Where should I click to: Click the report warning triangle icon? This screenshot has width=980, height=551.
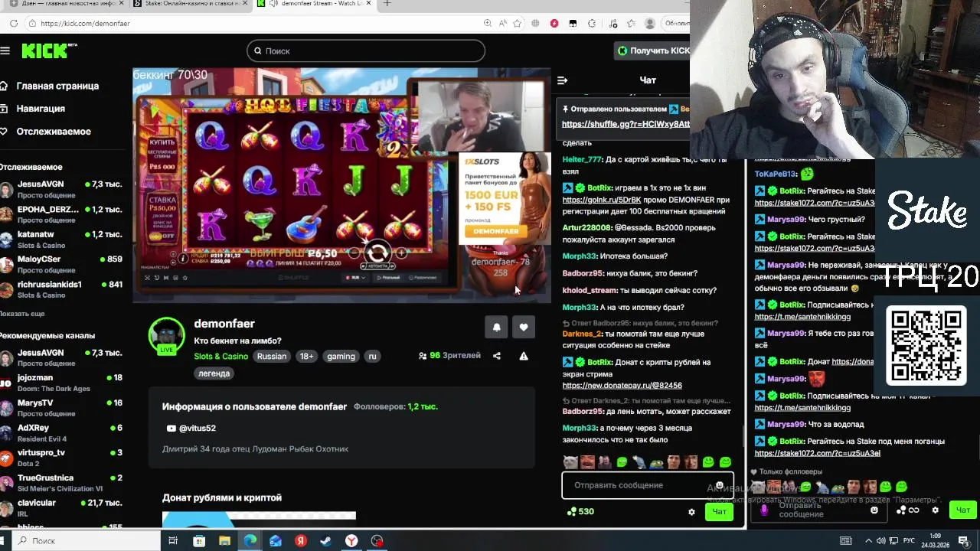click(524, 356)
